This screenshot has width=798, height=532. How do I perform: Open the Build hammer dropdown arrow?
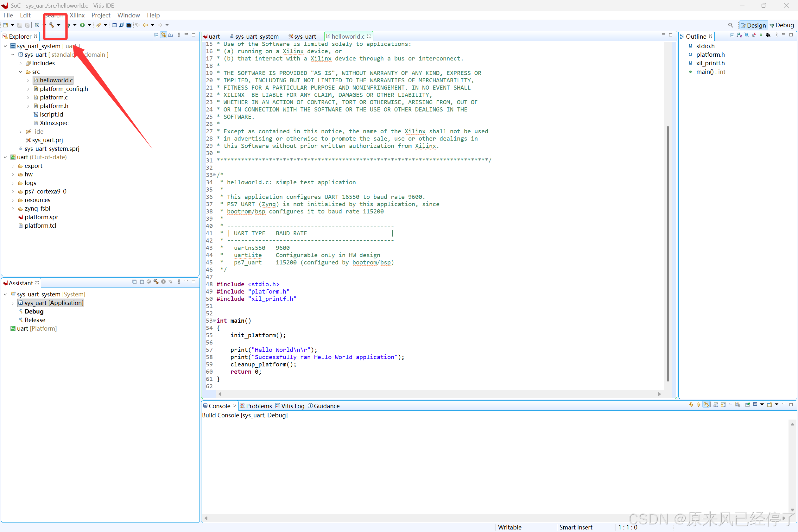59,25
